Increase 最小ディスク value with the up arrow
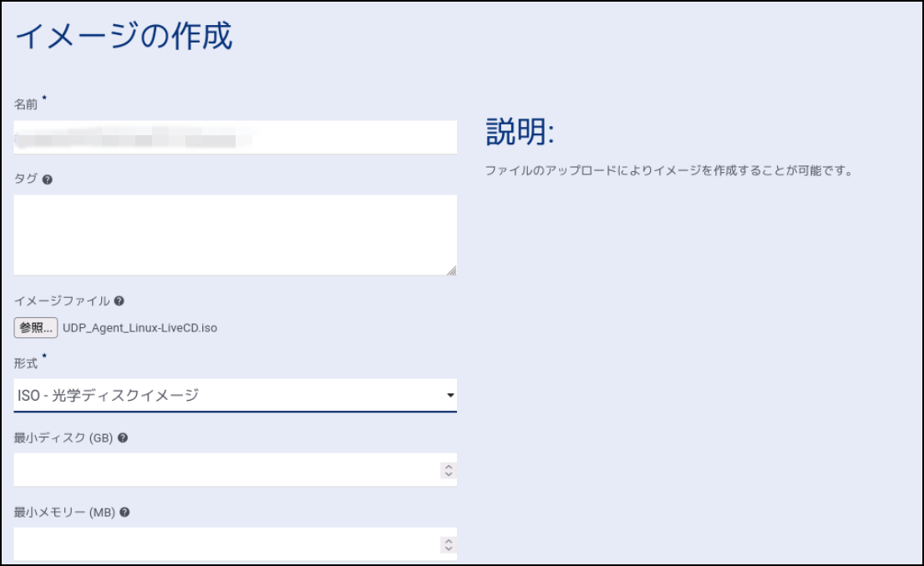The image size is (924, 566). (449, 466)
